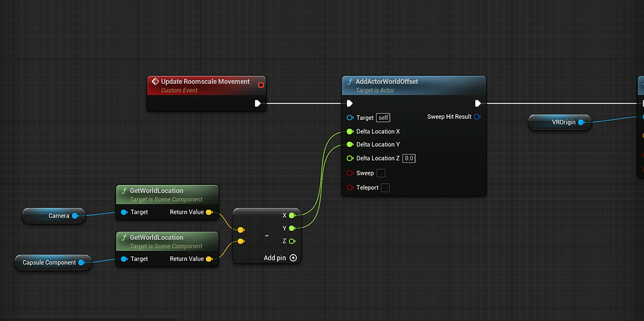Click the exec output pin of Update Roomscale Movement
Screen dimensions: 644x321
pyautogui.click(x=258, y=103)
